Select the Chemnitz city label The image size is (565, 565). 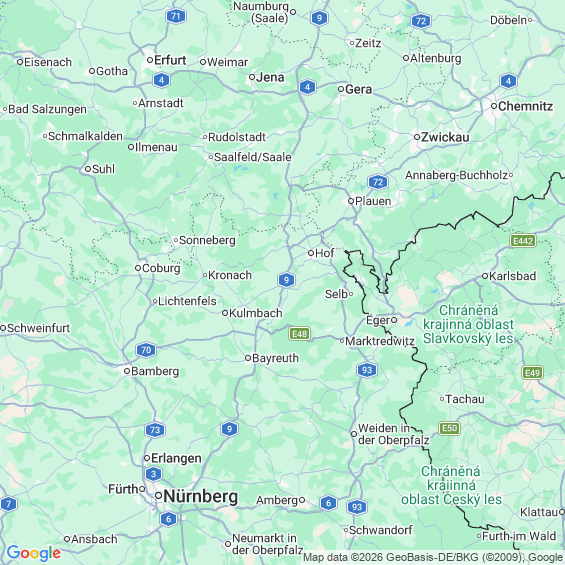click(525, 106)
